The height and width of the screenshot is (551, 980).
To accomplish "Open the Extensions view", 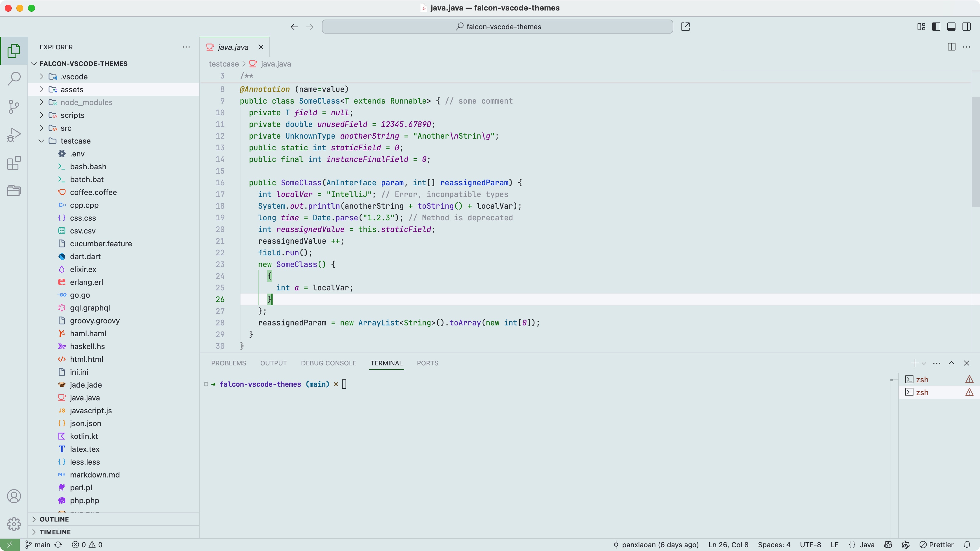I will [x=14, y=163].
